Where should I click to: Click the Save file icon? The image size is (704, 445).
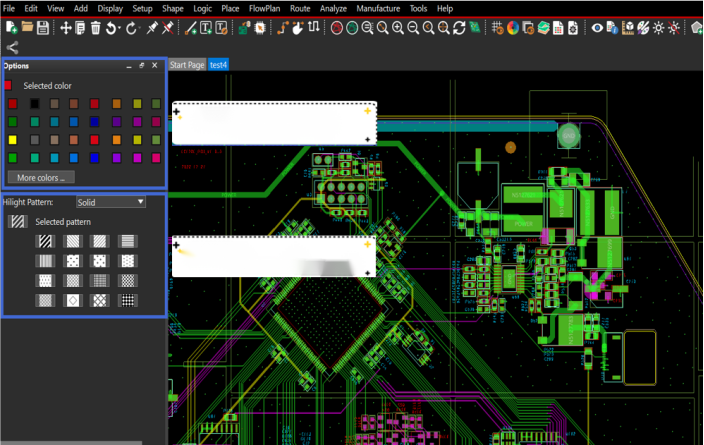click(x=43, y=28)
